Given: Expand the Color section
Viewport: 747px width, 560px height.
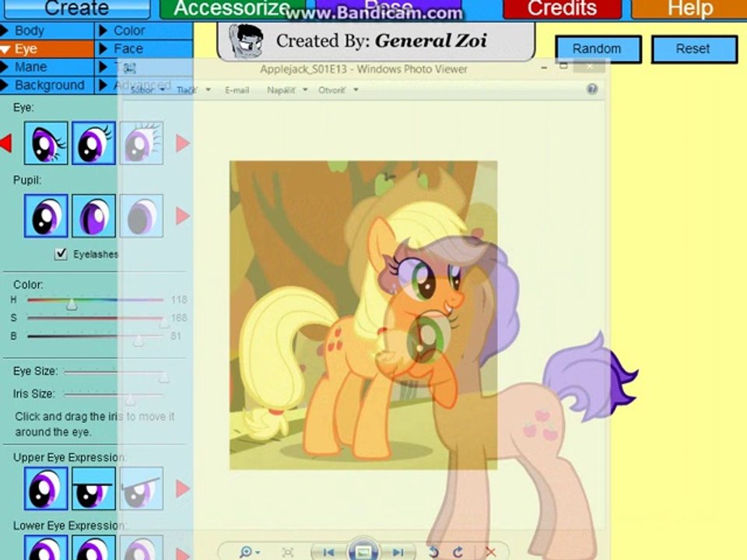Looking at the screenshot, I should [x=145, y=30].
